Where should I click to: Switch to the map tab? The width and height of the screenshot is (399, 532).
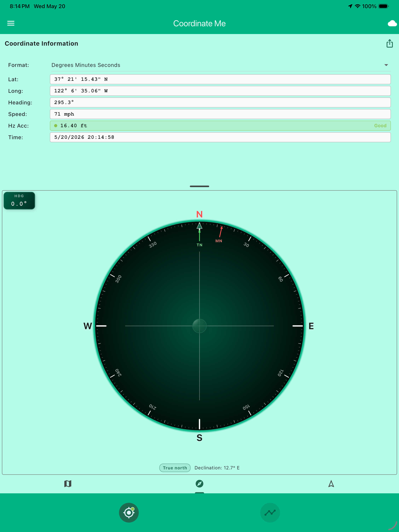pos(68,484)
